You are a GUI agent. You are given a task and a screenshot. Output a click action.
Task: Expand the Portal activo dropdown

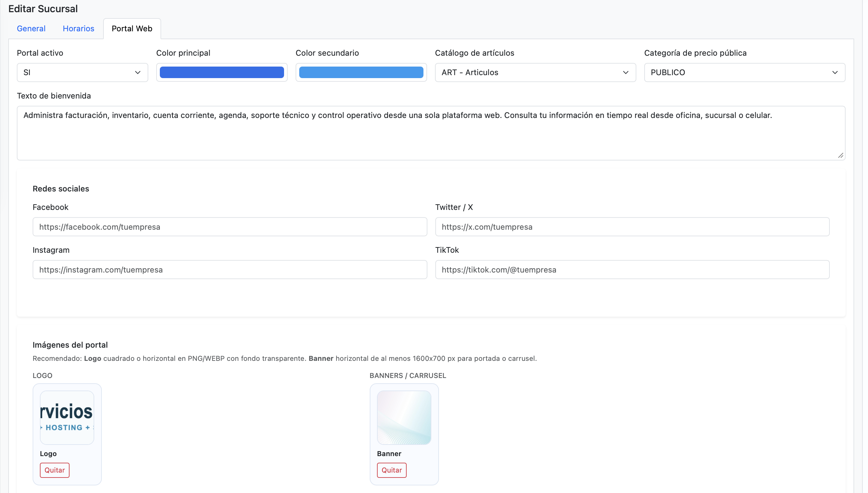tap(82, 72)
